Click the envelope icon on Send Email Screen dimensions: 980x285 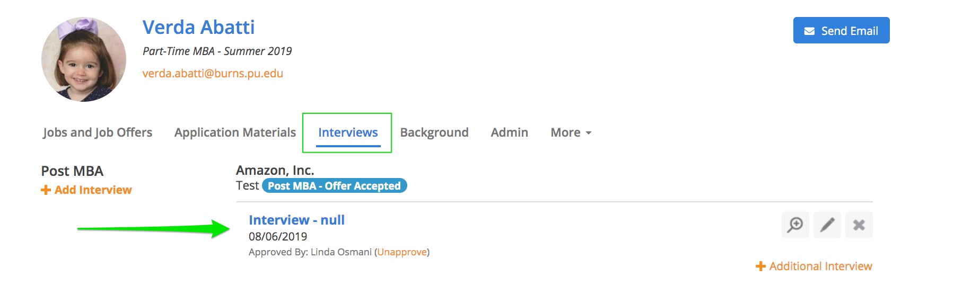[x=809, y=31]
